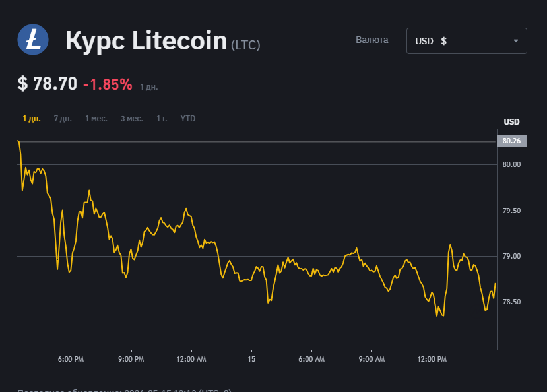The height and width of the screenshot is (392, 547).
Task: Click the 79.50 axis value
Action: point(511,211)
